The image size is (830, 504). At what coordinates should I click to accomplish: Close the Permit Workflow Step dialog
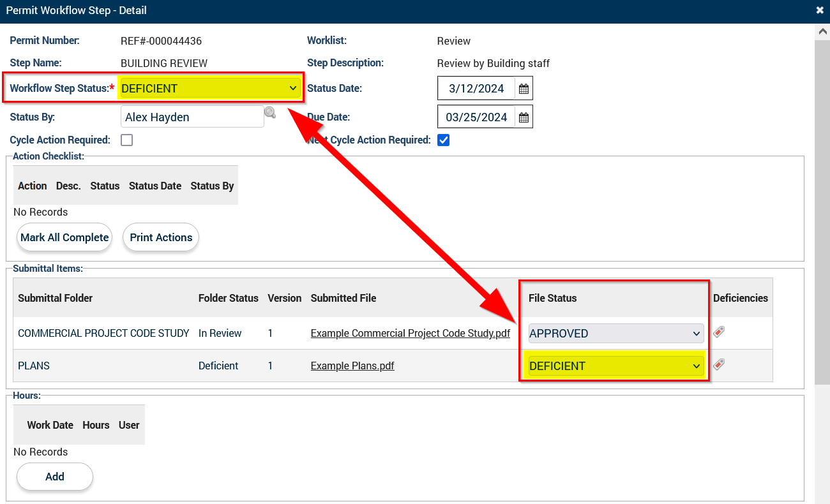coord(820,10)
